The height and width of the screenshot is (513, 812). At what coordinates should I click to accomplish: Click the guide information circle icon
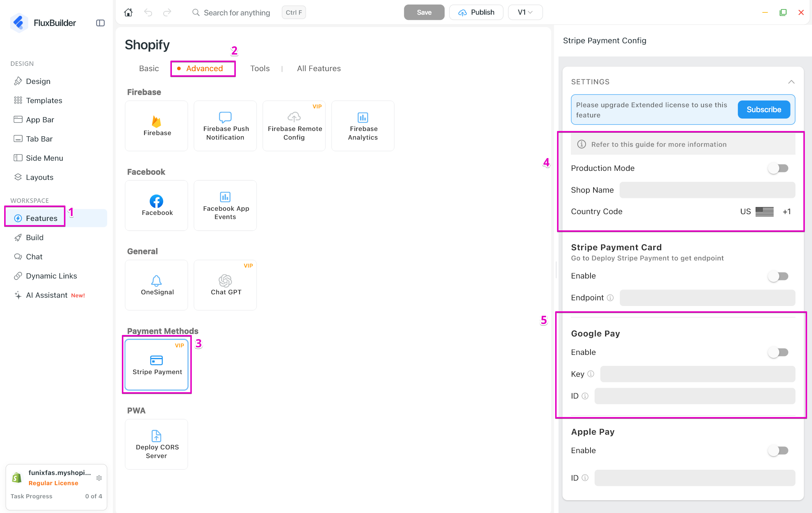[581, 144]
